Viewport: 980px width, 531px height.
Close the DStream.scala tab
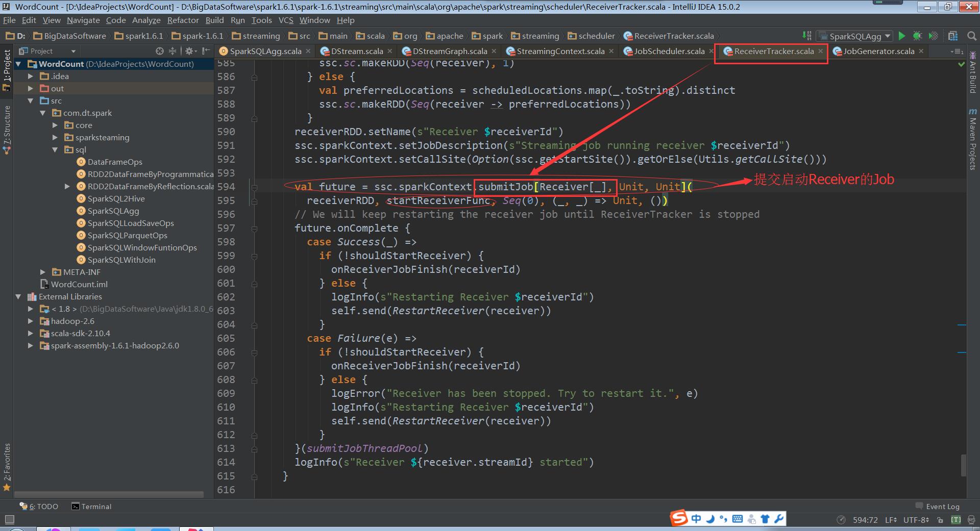point(389,51)
